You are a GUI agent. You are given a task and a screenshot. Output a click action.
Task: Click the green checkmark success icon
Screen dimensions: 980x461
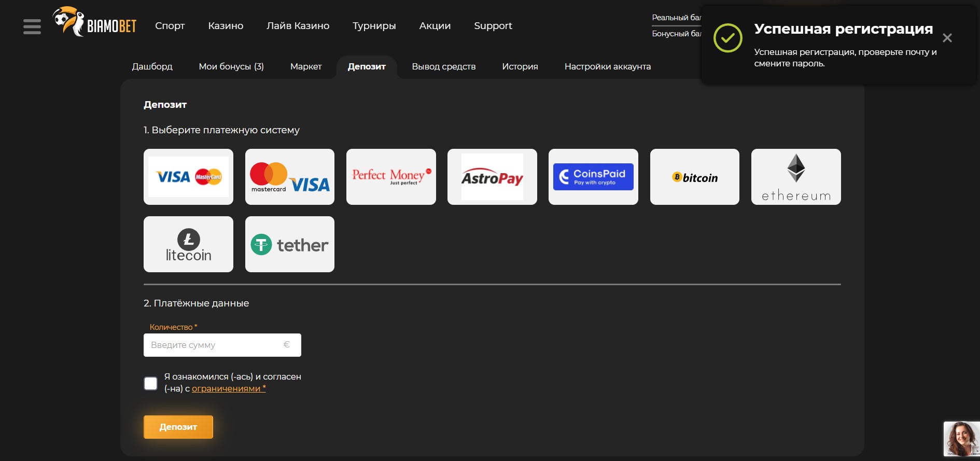(x=727, y=38)
